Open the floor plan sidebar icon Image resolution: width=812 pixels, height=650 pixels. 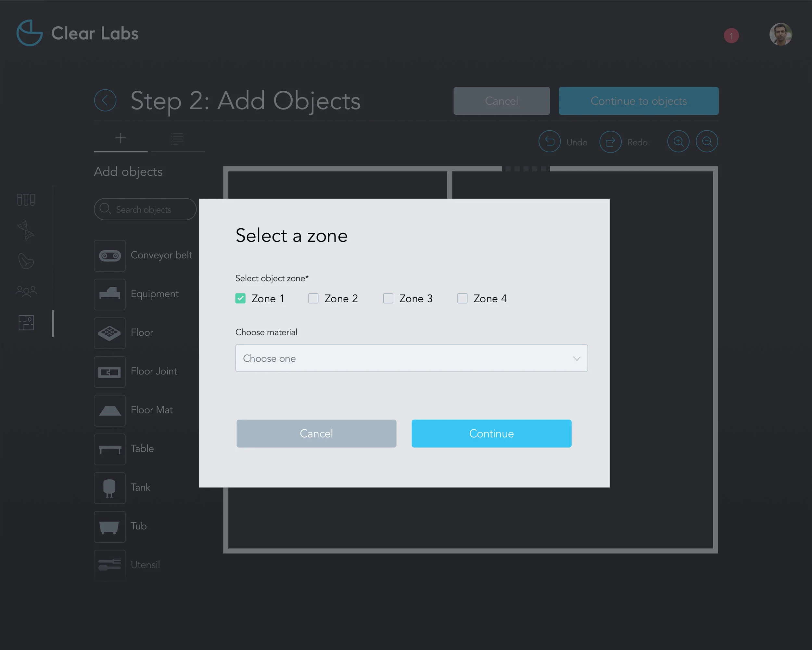coord(26,322)
